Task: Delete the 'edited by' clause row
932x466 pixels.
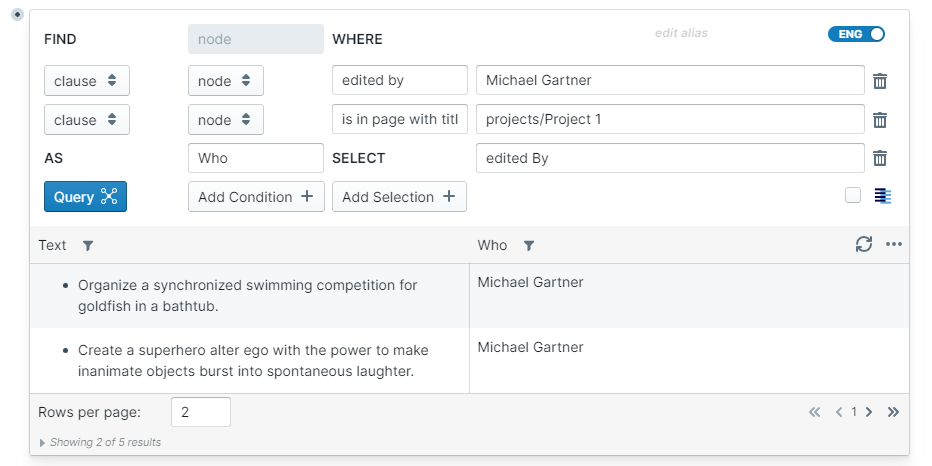Action: click(x=880, y=81)
